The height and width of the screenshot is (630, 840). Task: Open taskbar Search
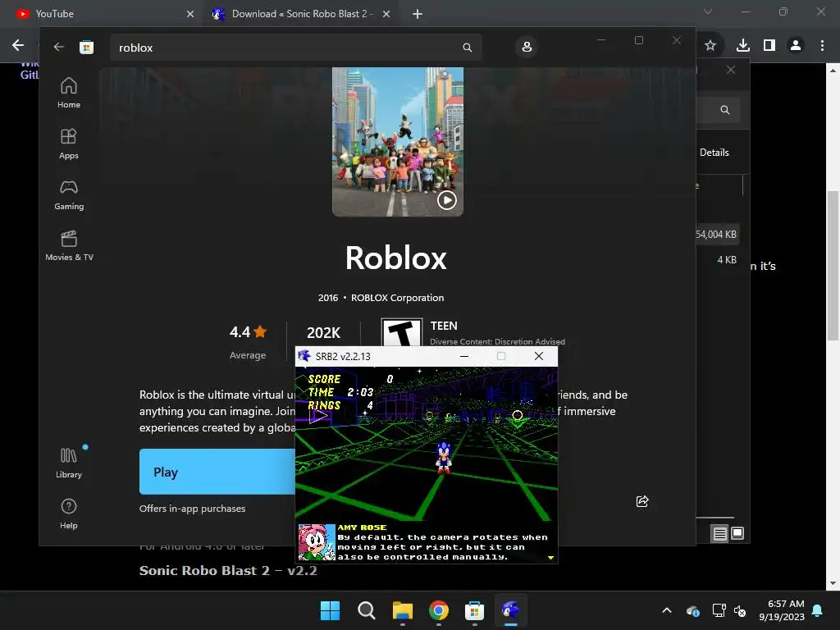367,610
